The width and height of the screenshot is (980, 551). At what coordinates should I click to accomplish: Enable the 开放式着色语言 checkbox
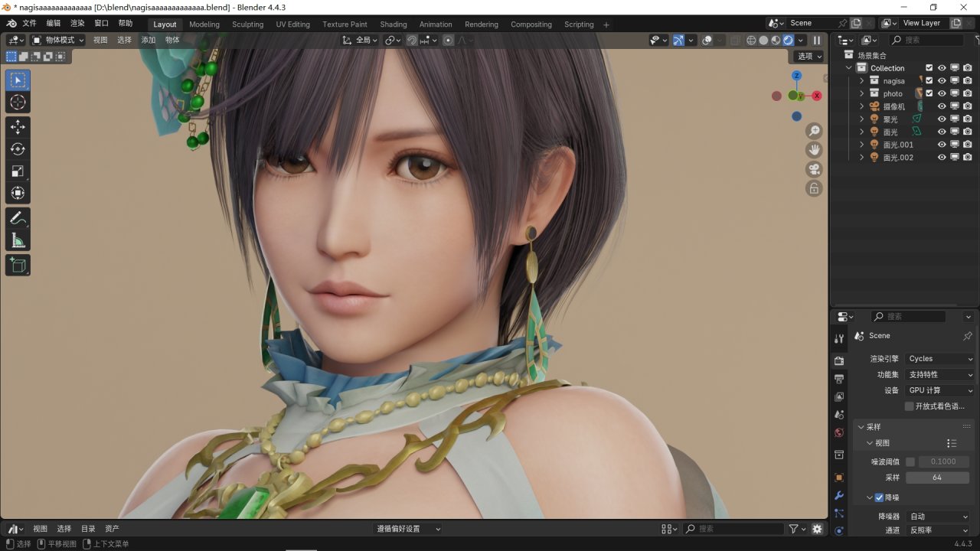910,406
